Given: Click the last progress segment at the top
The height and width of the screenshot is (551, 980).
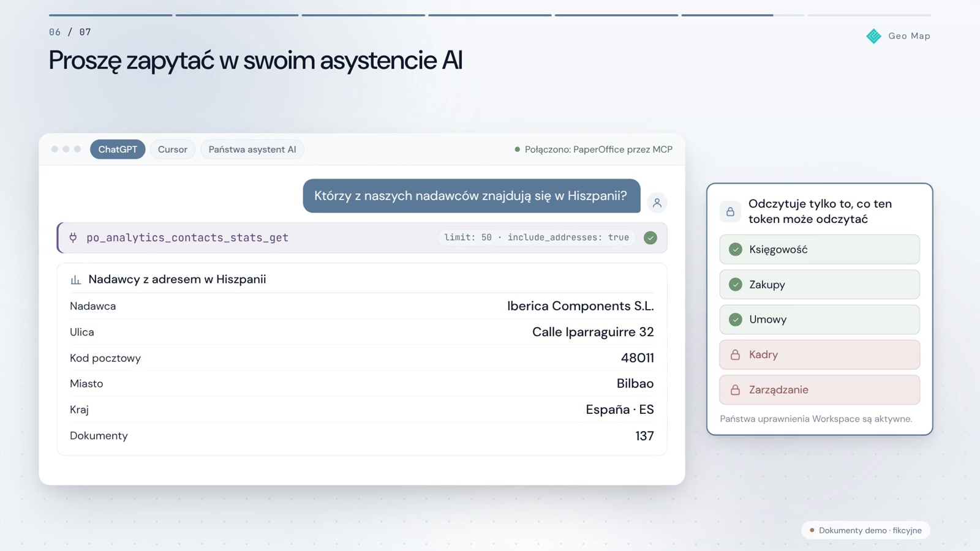Looking at the screenshot, I should (869, 15).
